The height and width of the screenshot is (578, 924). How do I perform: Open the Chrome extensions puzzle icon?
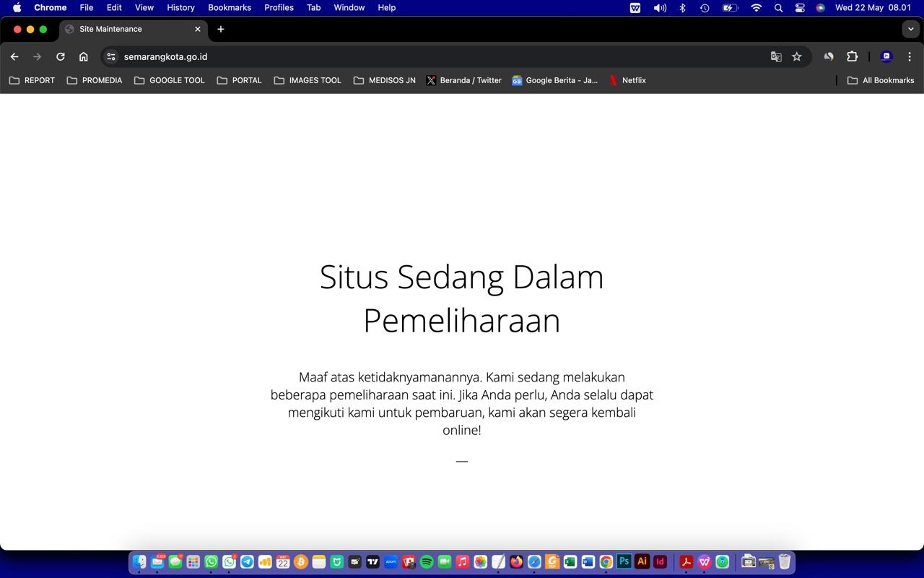pyautogui.click(x=852, y=56)
